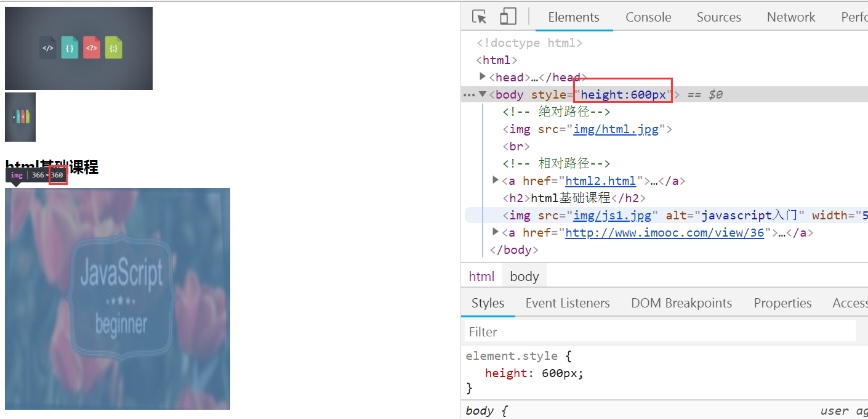The height and width of the screenshot is (419, 868).
Task: Open the Network tab
Action: click(x=791, y=17)
